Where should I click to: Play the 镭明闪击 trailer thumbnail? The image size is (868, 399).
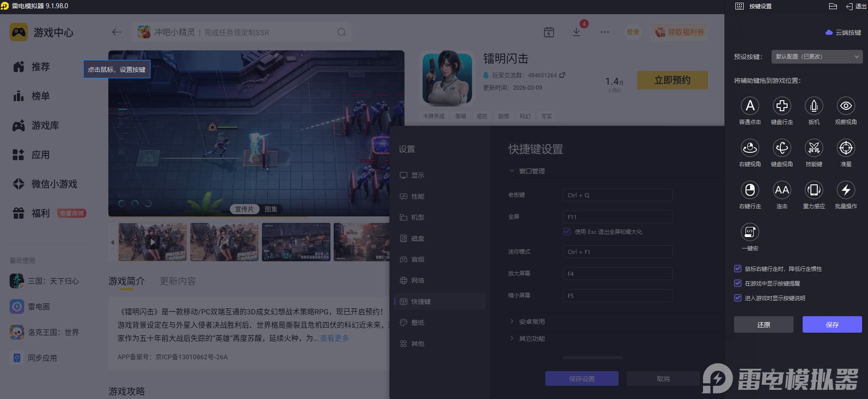(x=153, y=242)
